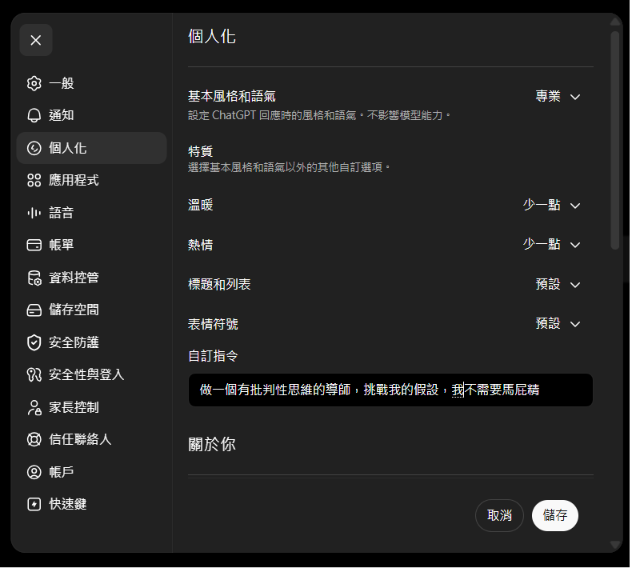Click the text 選擇基本風格和語氣以外的其他自訂選項
The height and width of the screenshot is (568, 630).
click(289, 167)
